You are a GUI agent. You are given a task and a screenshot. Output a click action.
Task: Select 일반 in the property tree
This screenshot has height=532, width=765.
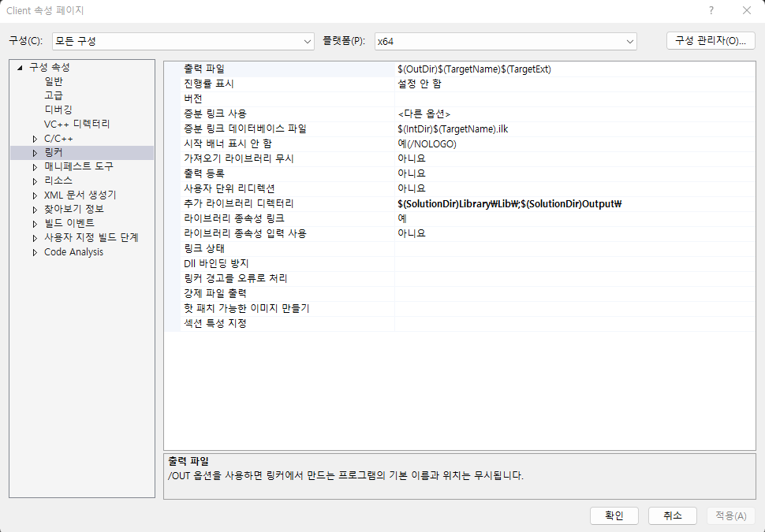pyautogui.click(x=54, y=81)
